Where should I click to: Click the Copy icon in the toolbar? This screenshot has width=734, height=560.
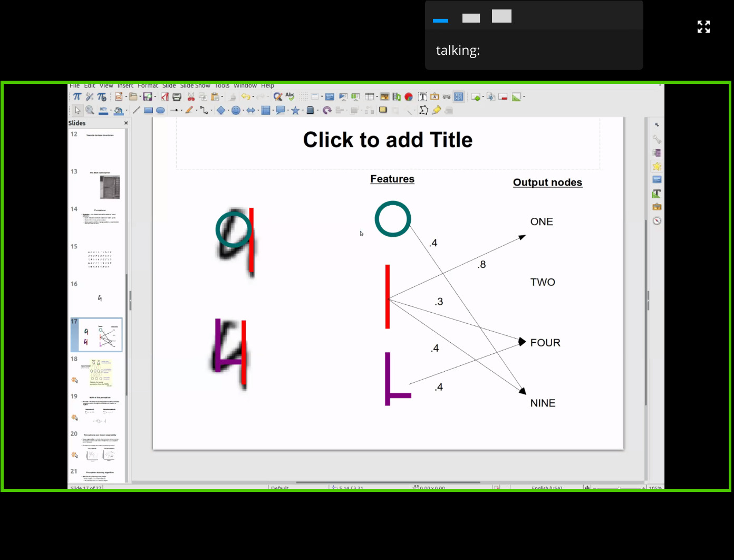tap(202, 96)
